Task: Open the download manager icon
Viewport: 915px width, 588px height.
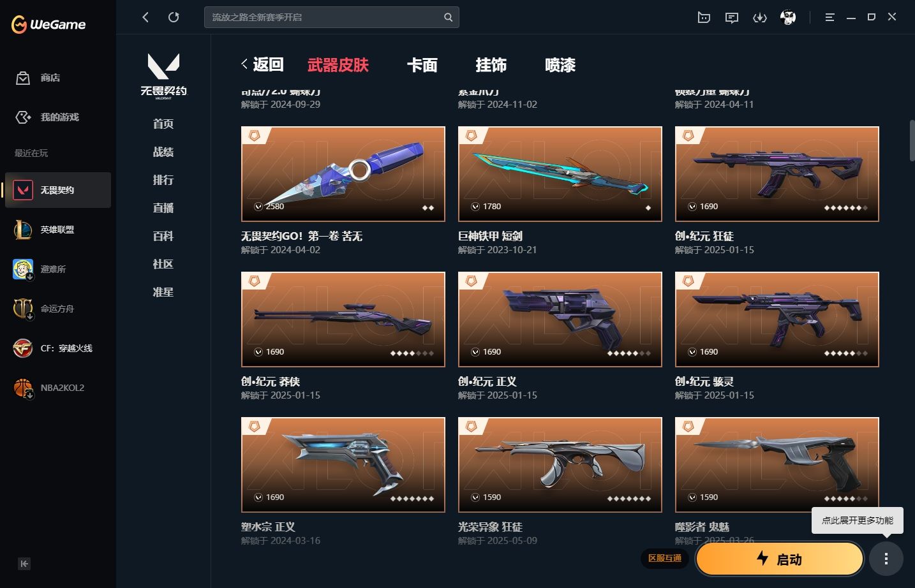Action: click(759, 18)
